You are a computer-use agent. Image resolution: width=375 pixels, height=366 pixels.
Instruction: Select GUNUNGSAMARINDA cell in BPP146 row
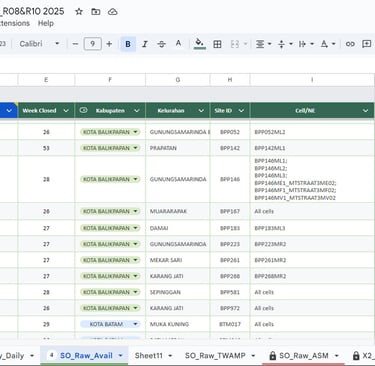click(x=178, y=179)
